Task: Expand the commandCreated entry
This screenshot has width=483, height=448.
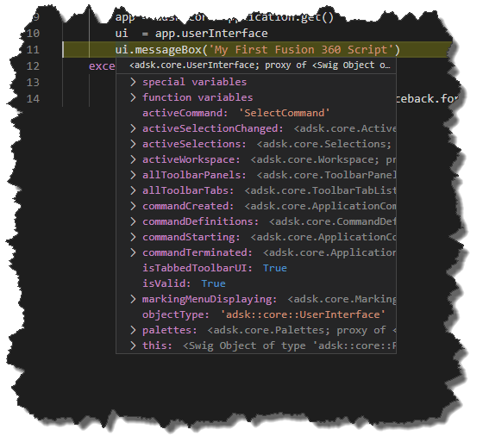Action: point(133,206)
